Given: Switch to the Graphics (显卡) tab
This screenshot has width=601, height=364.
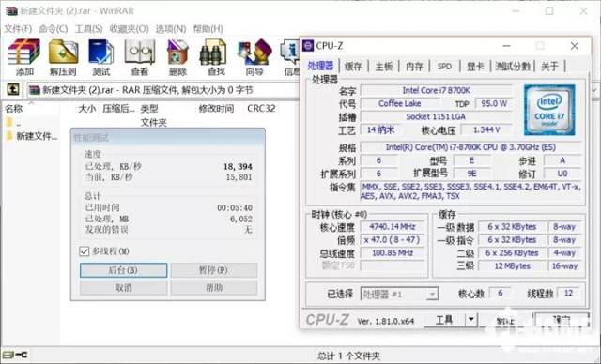Looking at the screenshot, I should pyautogui.click(x=475, y=67).
